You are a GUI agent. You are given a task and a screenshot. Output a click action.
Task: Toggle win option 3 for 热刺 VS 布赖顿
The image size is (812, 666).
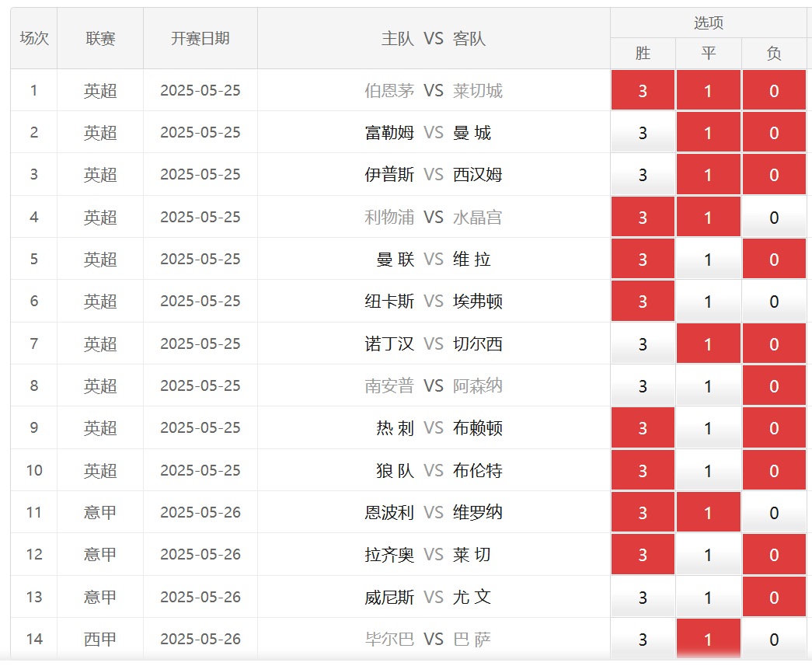(643, 427)
